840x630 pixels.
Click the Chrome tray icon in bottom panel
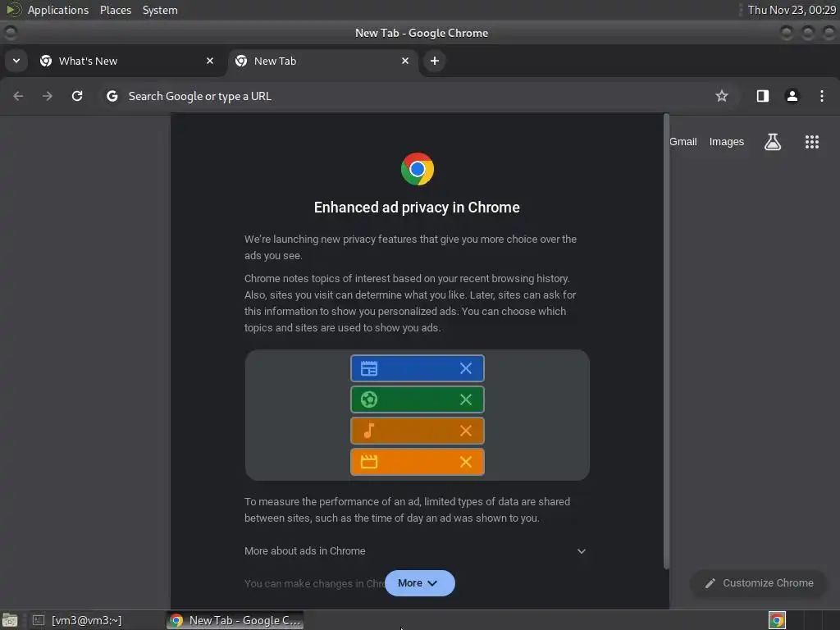(x=777, y=620)
